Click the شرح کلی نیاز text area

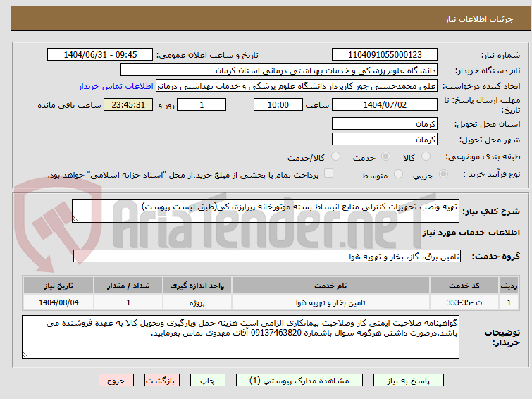click(x=266, y=211)
